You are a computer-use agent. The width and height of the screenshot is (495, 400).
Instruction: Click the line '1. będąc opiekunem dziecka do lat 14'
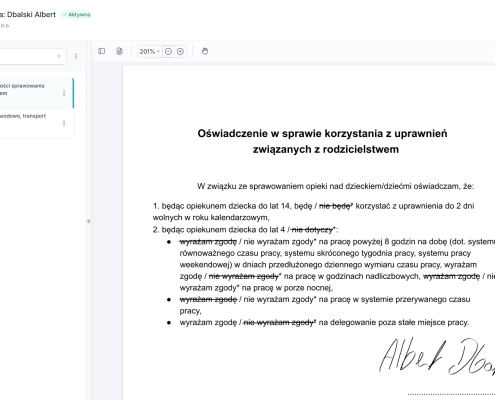click(222, 206)
